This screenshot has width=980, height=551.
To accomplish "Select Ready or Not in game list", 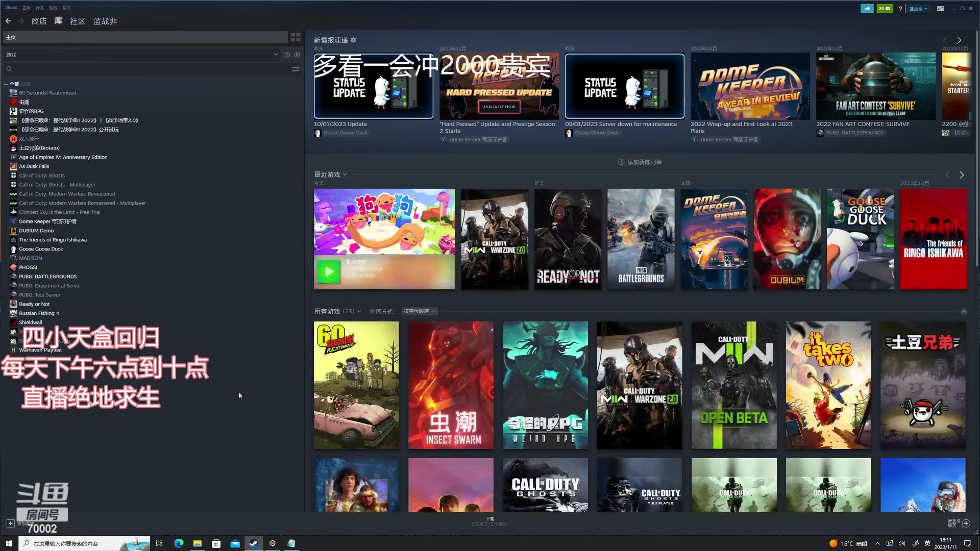I will pos(34,304).
